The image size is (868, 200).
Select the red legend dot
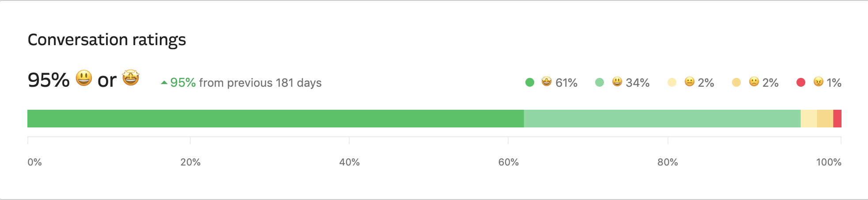coord(801,82)
